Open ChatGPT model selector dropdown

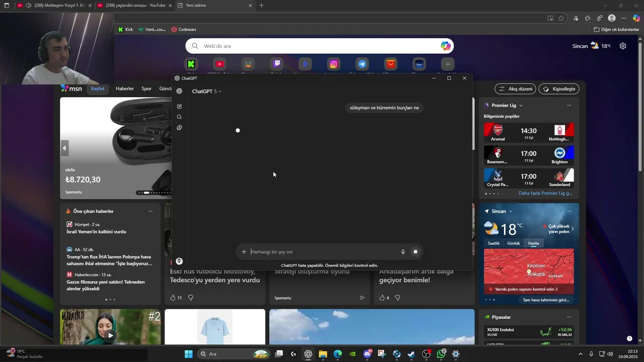tap(207, 92)
